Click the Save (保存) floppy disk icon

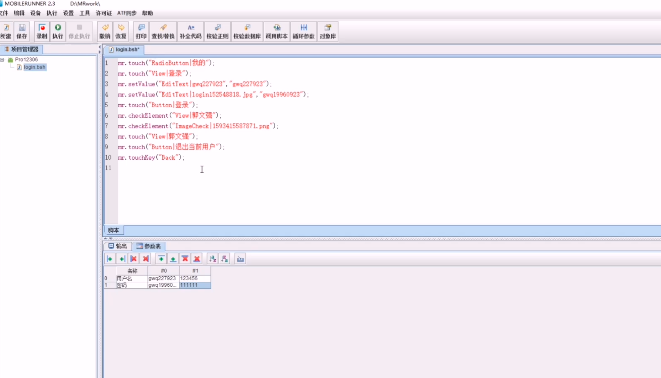22,31
